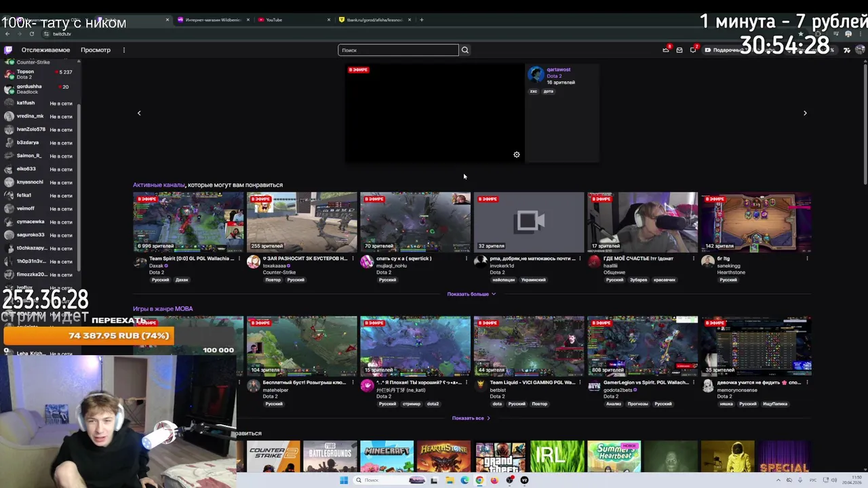
Task: Open settings gear on featured player
Action: coord(517,155)
